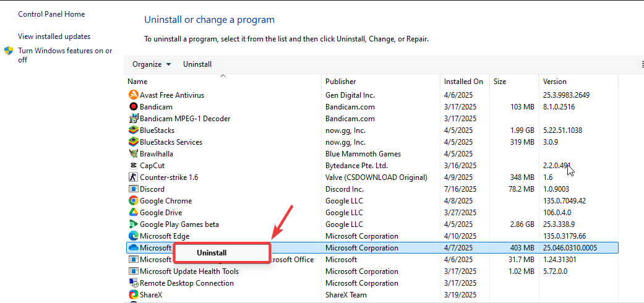
Task: Click the OneDrive cloud icon in selected row
Action: click(x=133, y=248)
